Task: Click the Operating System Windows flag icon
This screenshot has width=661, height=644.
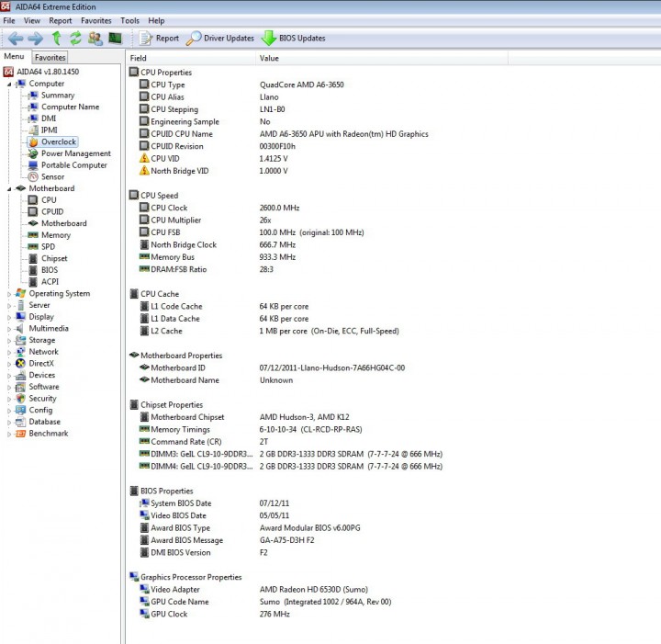Action: click(x=20, y=294)
